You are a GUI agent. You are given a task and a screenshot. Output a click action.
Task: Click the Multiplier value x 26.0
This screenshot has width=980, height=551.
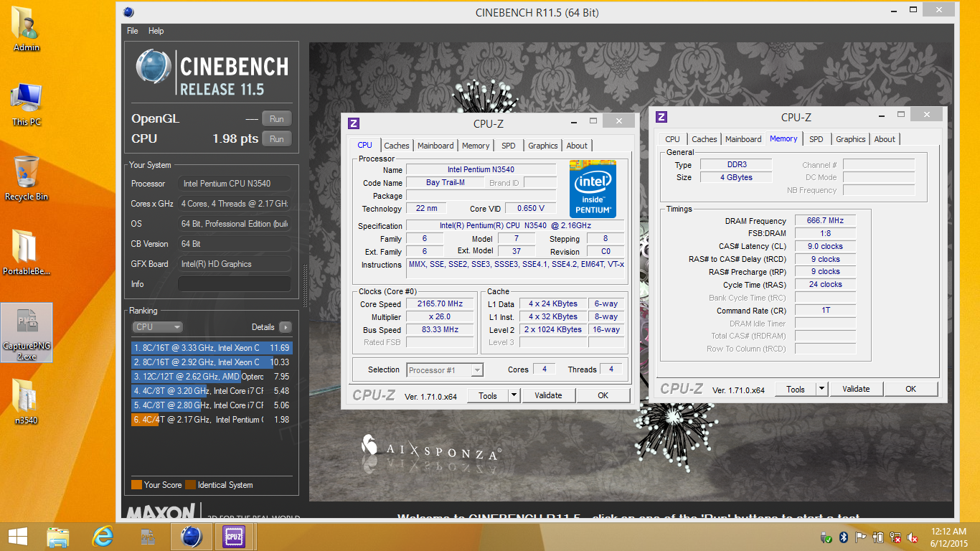tap(440, 317)
